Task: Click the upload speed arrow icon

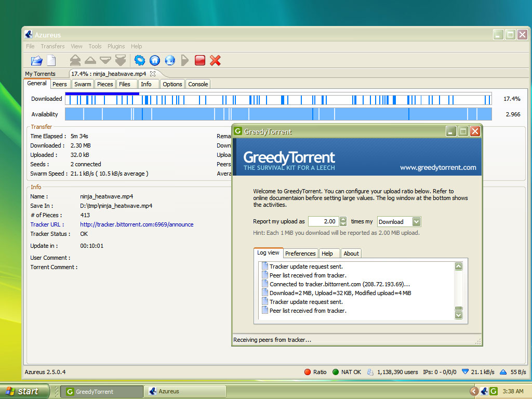Action: (x=503, y=372)
